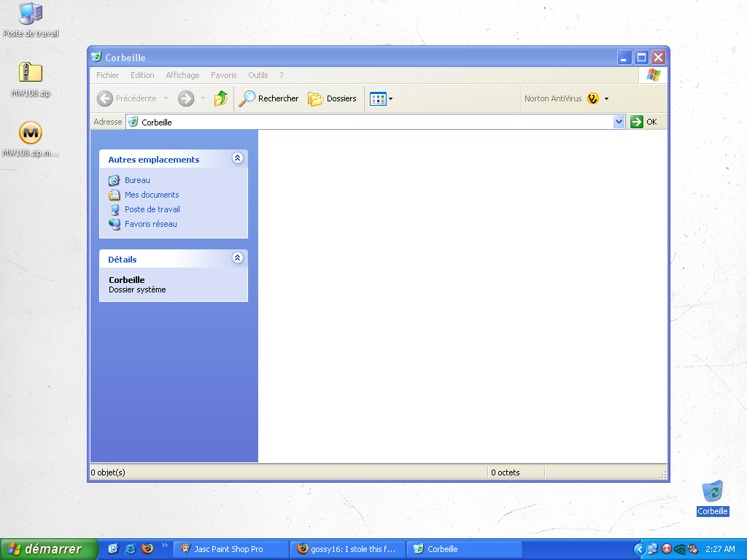Go to Mes documents link
Image resolution: width=747 pixels, height=560 pixels.
[x=151, y=195]
